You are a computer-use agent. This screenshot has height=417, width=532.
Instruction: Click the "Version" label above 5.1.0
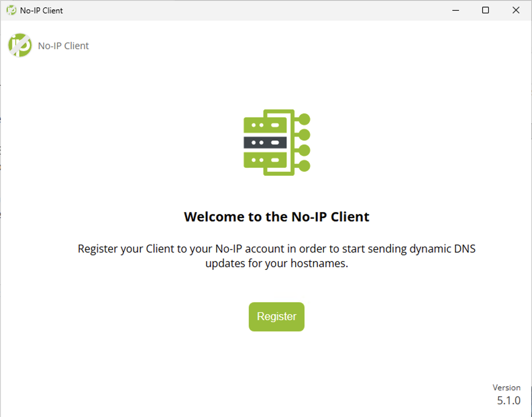506,387
